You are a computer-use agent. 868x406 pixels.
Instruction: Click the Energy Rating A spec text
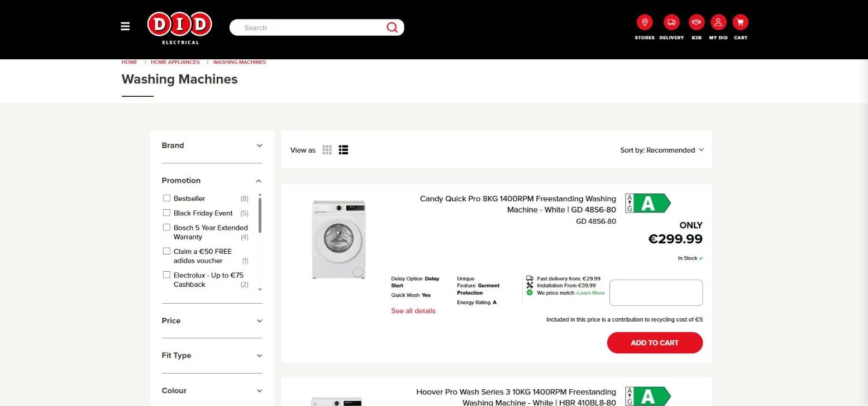[x=476, y=303]
